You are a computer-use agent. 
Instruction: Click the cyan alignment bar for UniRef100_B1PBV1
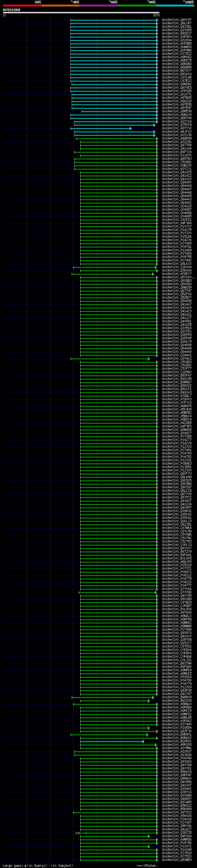[x=112, y=742]
